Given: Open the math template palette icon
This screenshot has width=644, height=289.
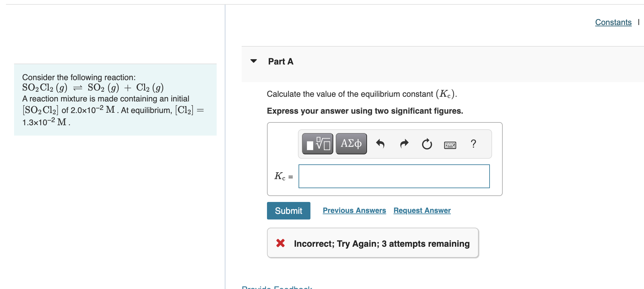Looking at the screenshot, I should 317,143.
